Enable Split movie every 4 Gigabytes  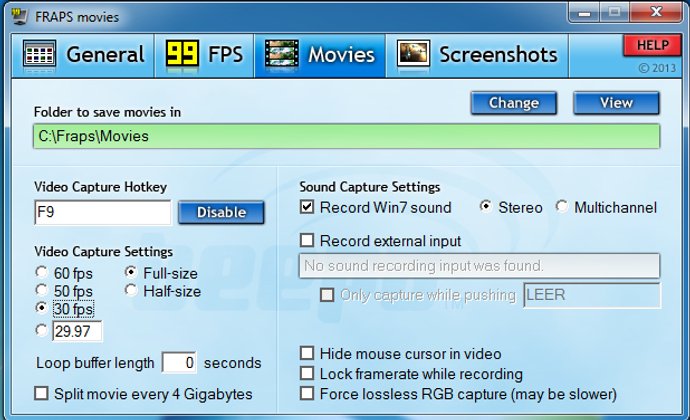tap(41, 393)
